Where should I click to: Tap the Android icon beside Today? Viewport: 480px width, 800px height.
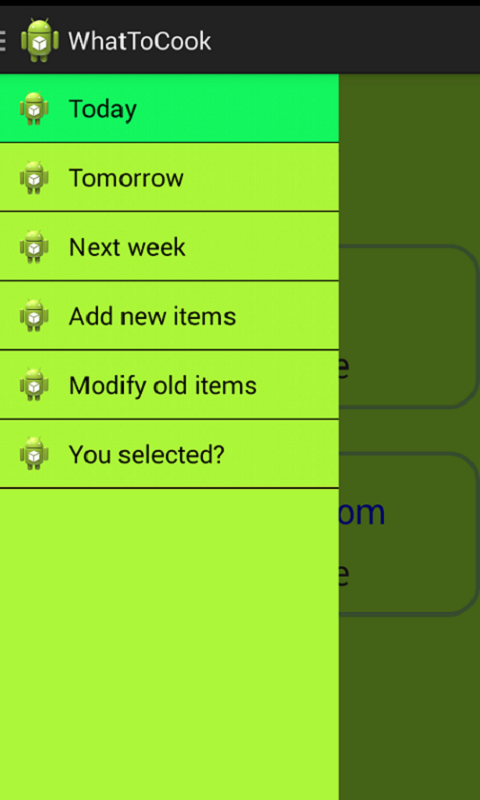tap(34, 108)
